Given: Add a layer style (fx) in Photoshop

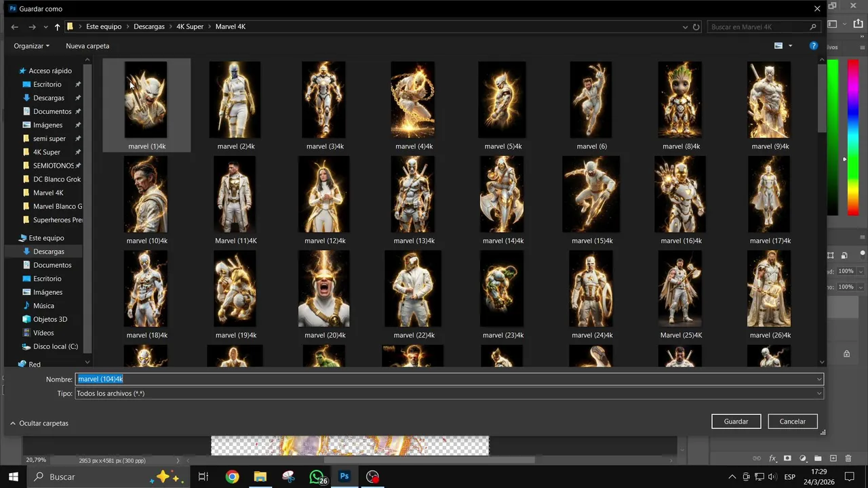Looking at the screenshot, I should 772,459.
